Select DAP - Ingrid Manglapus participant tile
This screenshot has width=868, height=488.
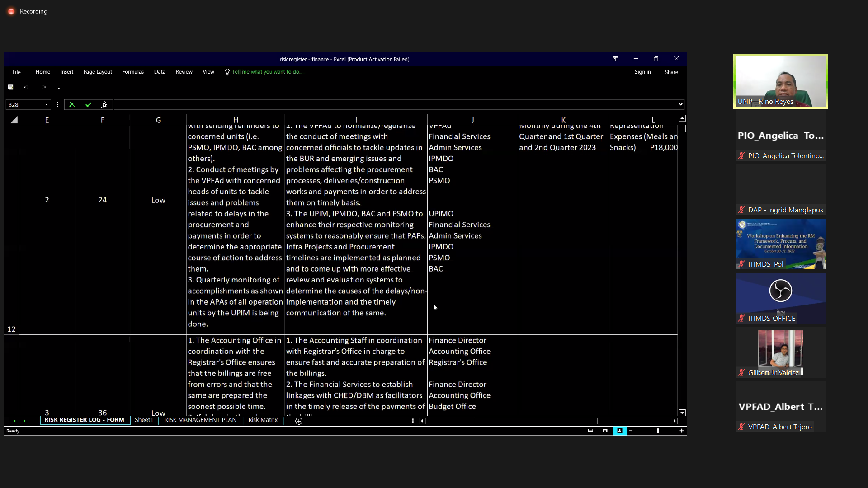pos(780,190)
